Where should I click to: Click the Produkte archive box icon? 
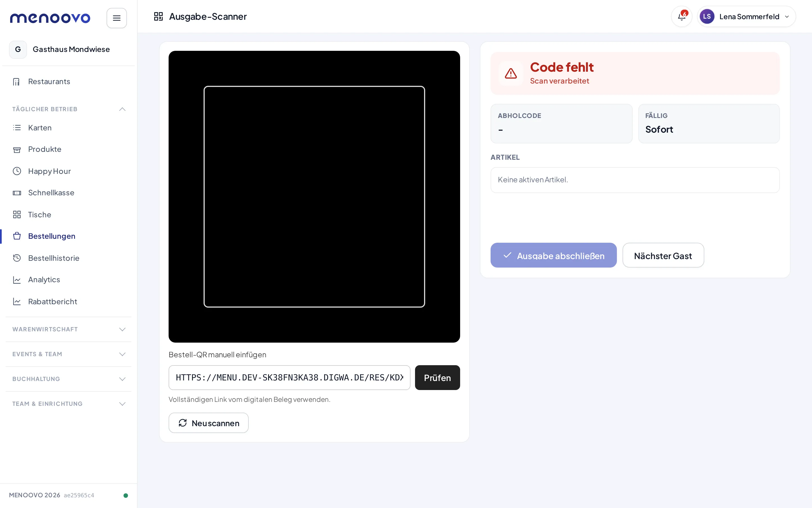point(17,150)
